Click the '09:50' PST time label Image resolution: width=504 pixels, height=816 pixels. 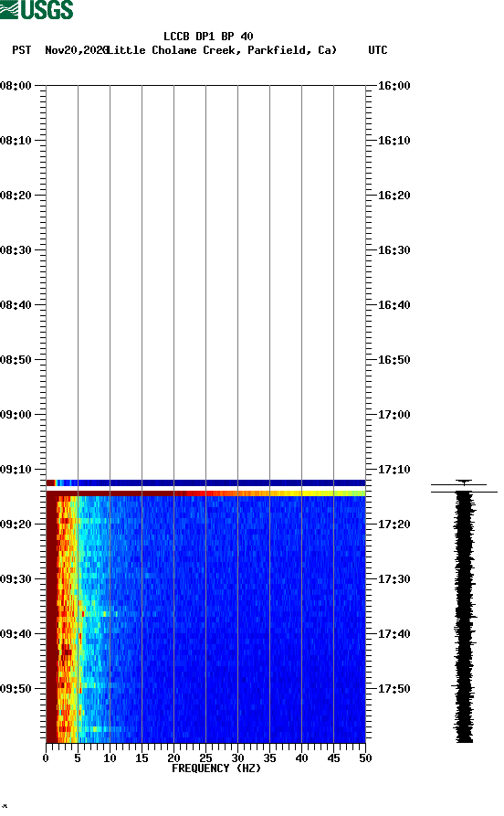click(16, 688)
